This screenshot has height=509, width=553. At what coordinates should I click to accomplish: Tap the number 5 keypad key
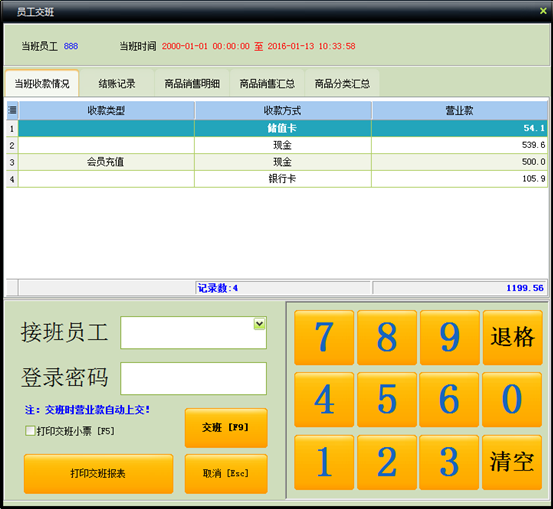tap(387, 399)
